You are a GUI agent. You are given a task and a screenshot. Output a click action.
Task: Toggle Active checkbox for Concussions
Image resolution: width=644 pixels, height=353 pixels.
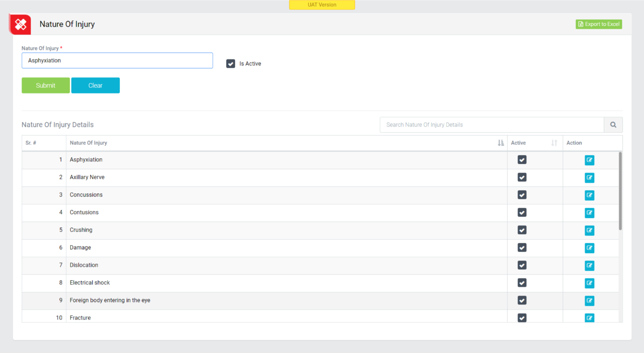pos(522,195)
